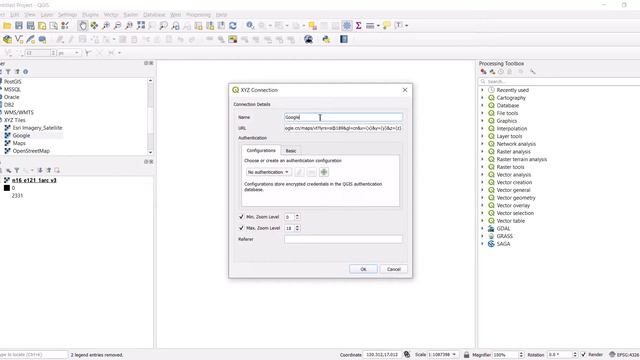Click Browser panel properties info icon
The height and width of the screenshot is (360, 640).
26,72
